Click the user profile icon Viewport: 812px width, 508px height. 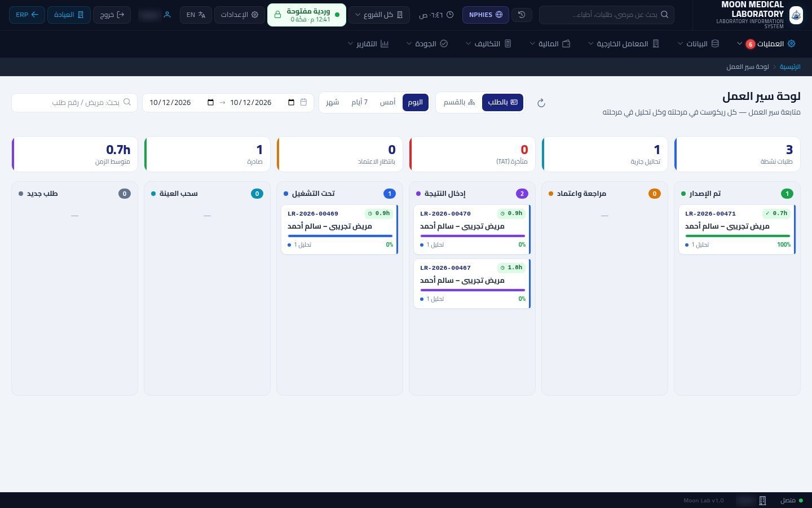(167, 15)
